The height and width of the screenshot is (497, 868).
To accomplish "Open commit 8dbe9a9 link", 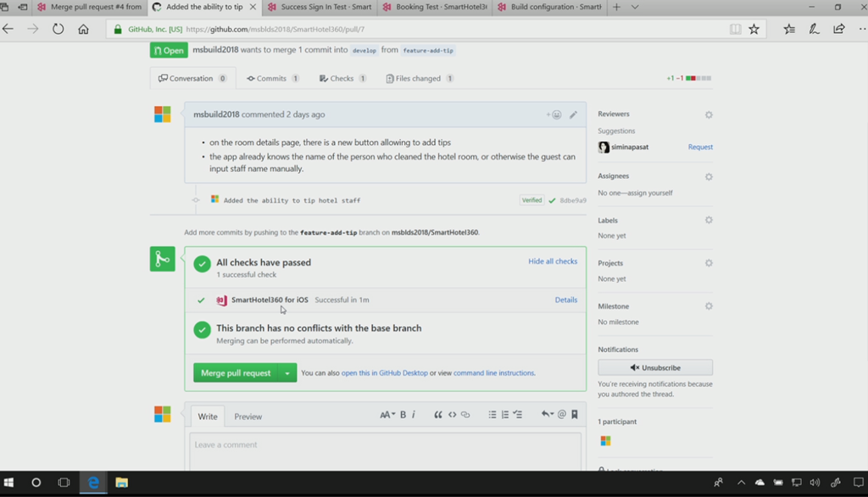I will pos(572,200).
